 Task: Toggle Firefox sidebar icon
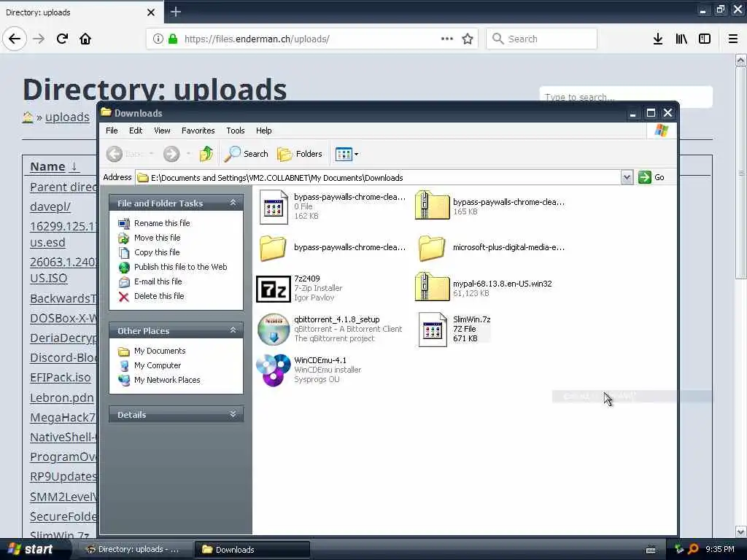point(705,39)
